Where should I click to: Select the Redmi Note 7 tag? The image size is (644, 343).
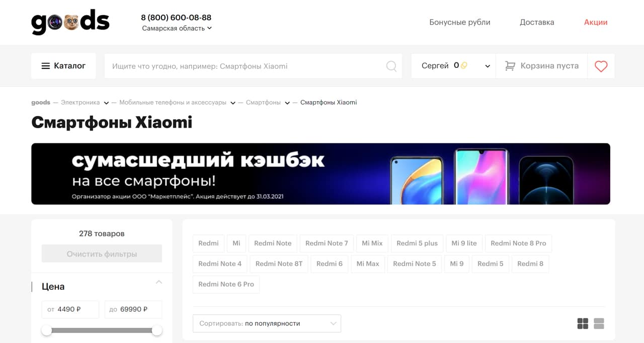pyautogui.click(x=327, y=243)
